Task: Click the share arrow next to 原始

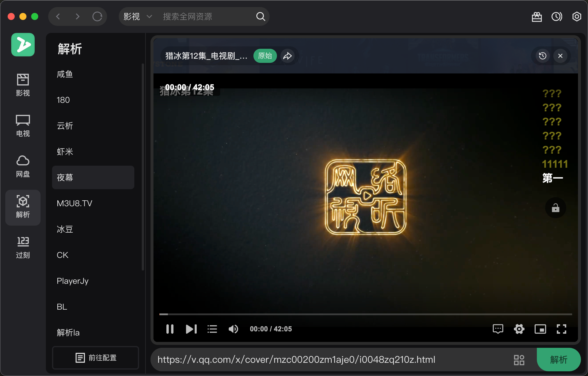Action: (x=287, y=56)
